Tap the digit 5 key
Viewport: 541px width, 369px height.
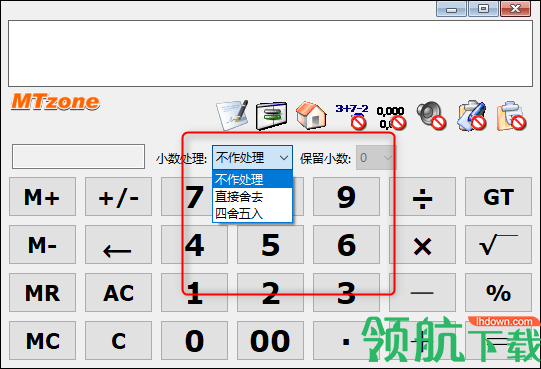(270, 245)
